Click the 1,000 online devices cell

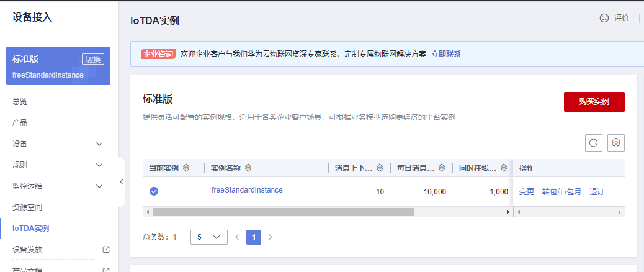tap(499, 192)
